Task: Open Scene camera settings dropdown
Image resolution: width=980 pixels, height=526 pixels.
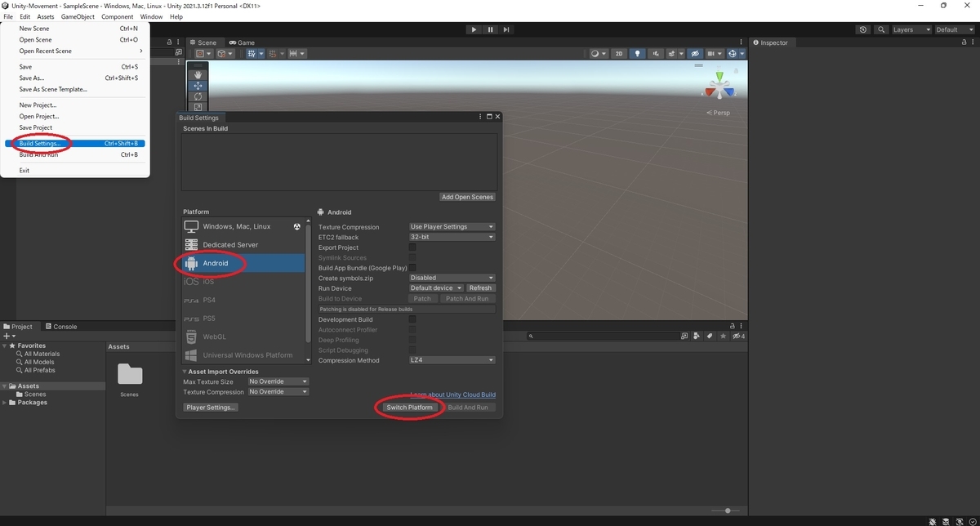Action: [x=714, y=54]
